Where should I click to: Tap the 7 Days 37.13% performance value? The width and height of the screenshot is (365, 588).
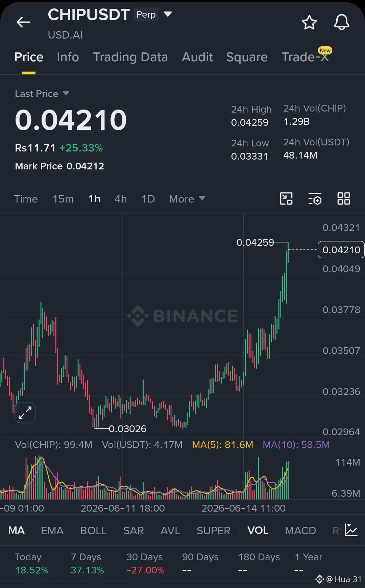click(x=87, y=570)
